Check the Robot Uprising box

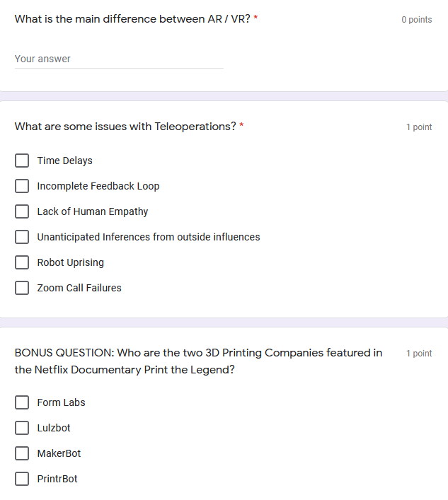pyautogui.click(x=23, y=262)
